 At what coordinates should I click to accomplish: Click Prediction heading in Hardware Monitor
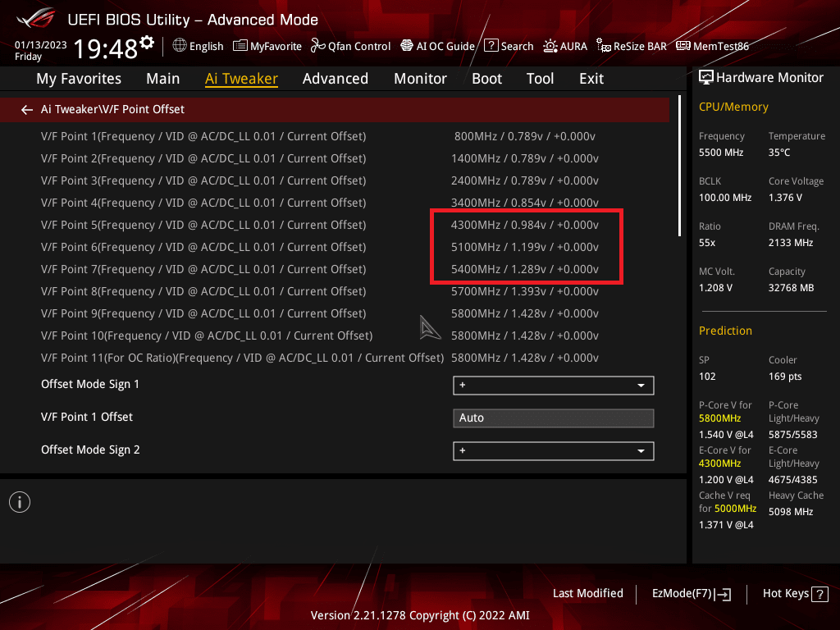pyautogui.click(x=725, y=331)
